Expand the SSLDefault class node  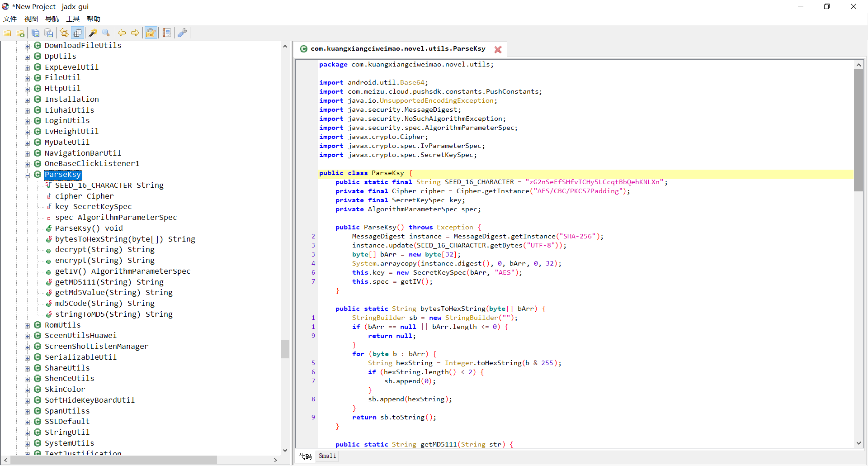pos(27,422)
